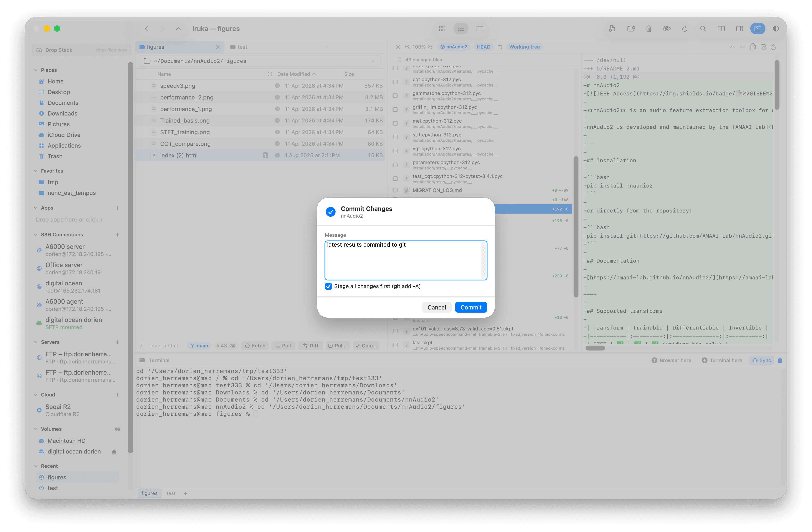
Task: Select the figures terminal tab at bottom
Action: [150, 493]
